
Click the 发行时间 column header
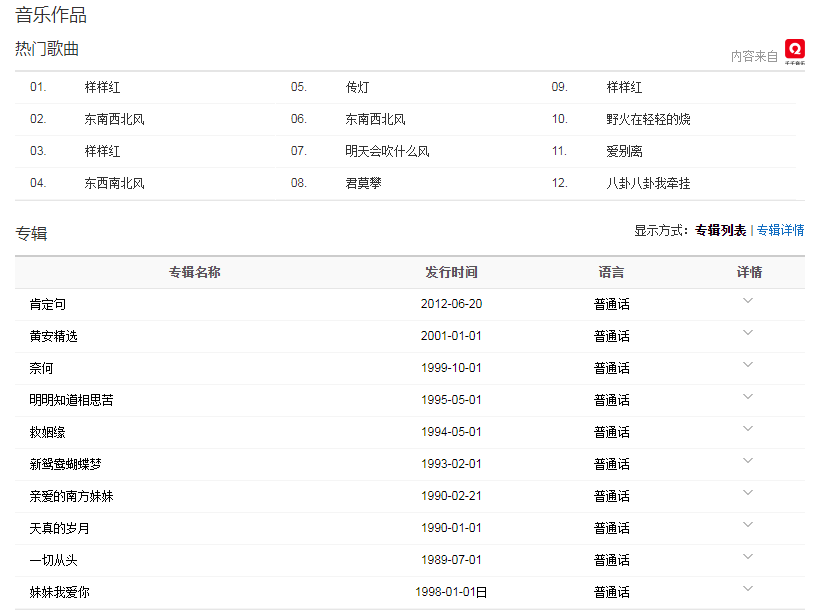tap(451, 272)
